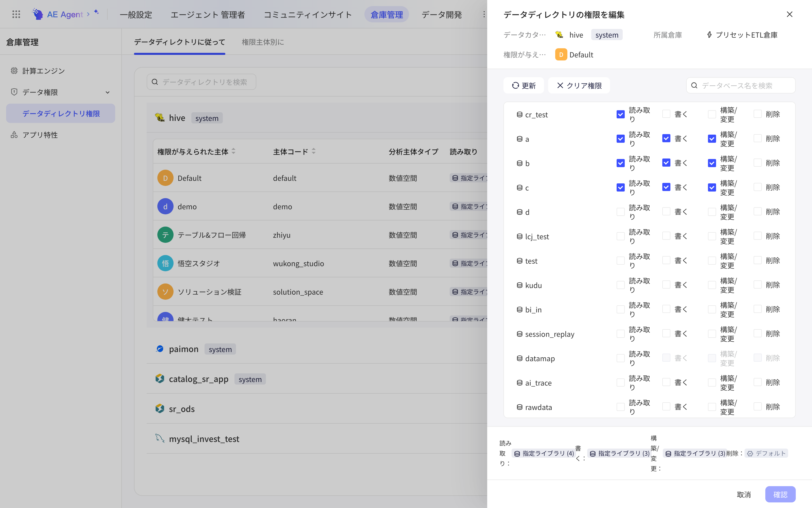Click the クリア権限 button
Viewport: 812px width, 508px height.
coord(579,85)
